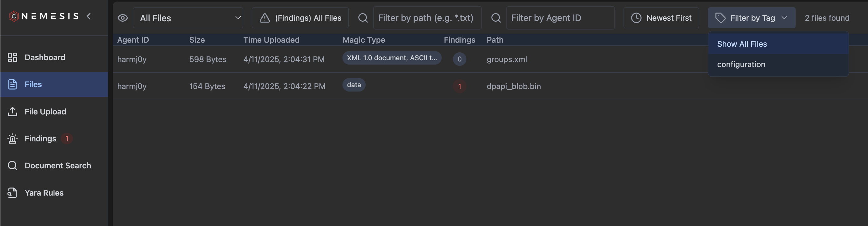Open the All Files dropdown
The height and width of the screenshot is (226, 868).
click(188, 18)
